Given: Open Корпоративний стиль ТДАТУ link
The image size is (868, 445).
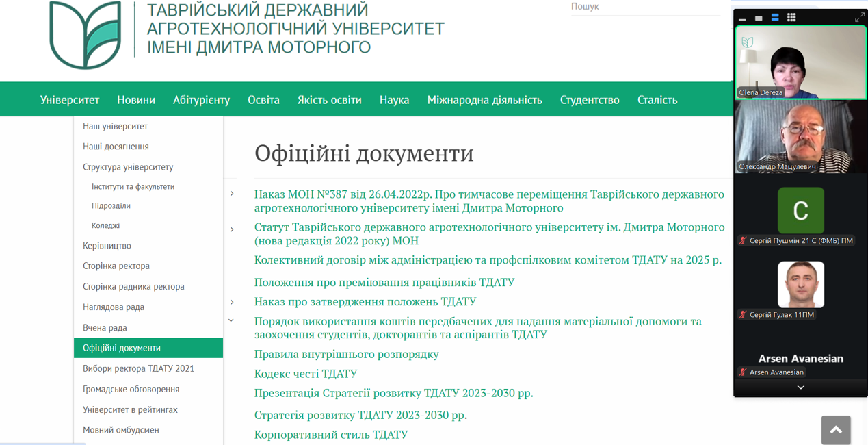Looking at the screenshot, I should tap(331, 435).
